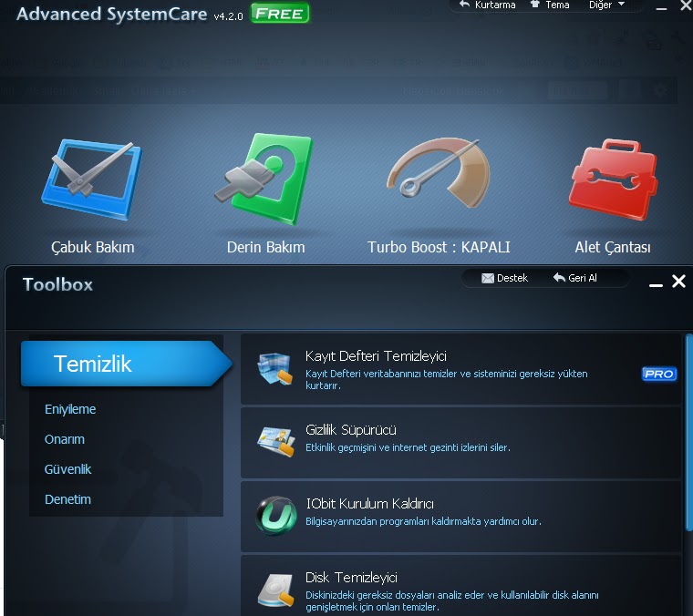The width and height of the screenshot is (693, 616).
Task: Click the IObit Kurulum Kaldırıcı description text
Action: (x=423, y=521)
